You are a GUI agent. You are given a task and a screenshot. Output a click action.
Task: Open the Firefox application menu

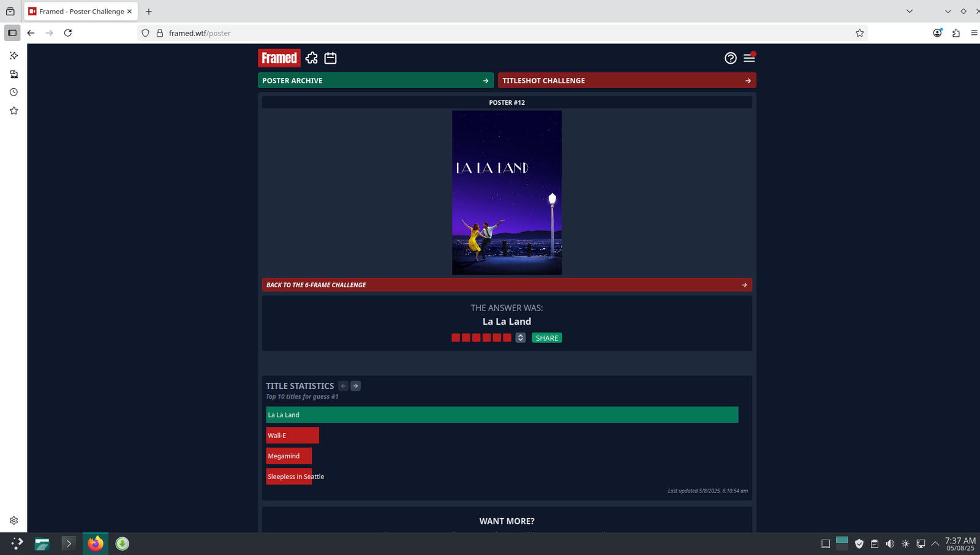974,33
